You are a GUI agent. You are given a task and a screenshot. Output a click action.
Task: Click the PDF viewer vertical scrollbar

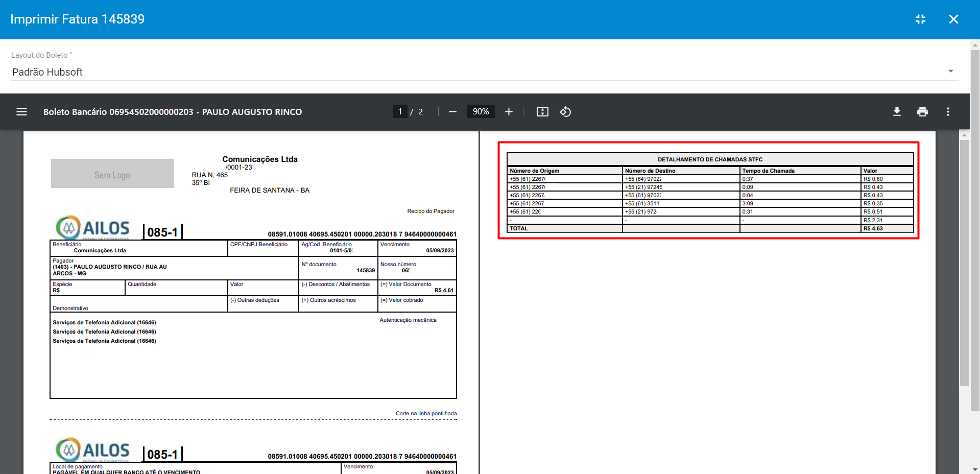coord(964,263)
